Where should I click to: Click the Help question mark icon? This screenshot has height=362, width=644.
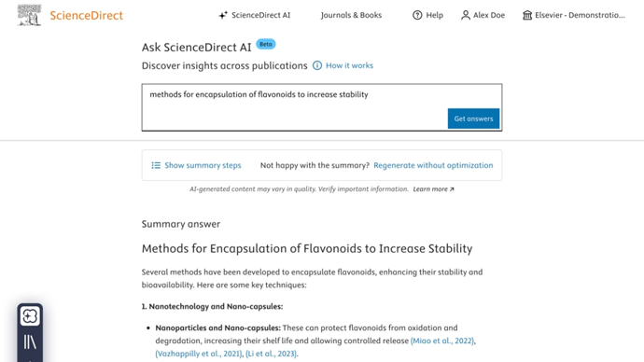pyautogui.click(x=417, y=15)
